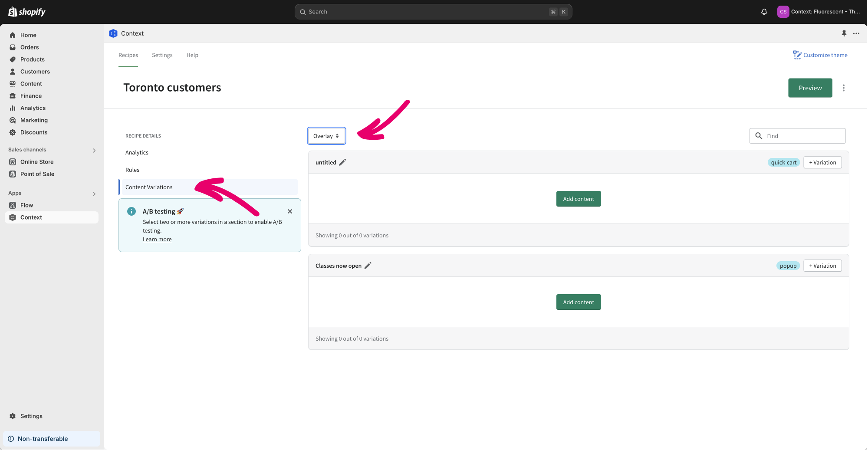The width and height of the screenshot is (868, 450).
Task: Edit the Classes now open section name
Action: [x=368, y=266]
